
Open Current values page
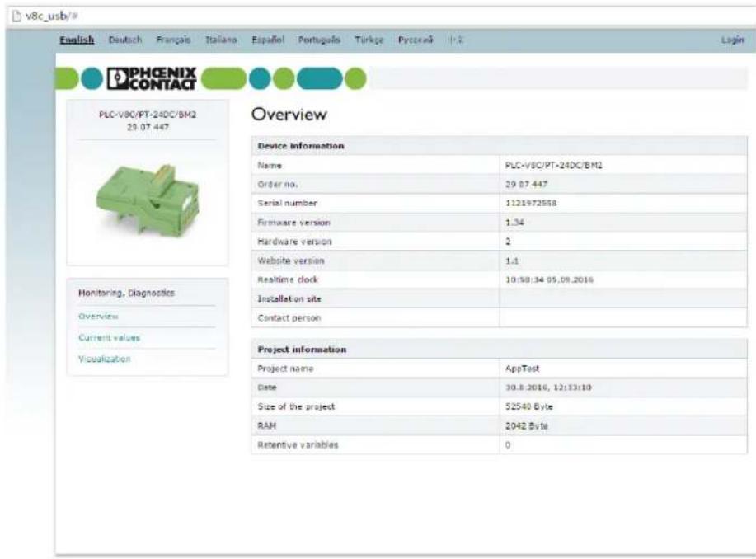pyautogui.click(x=110, y=337)
